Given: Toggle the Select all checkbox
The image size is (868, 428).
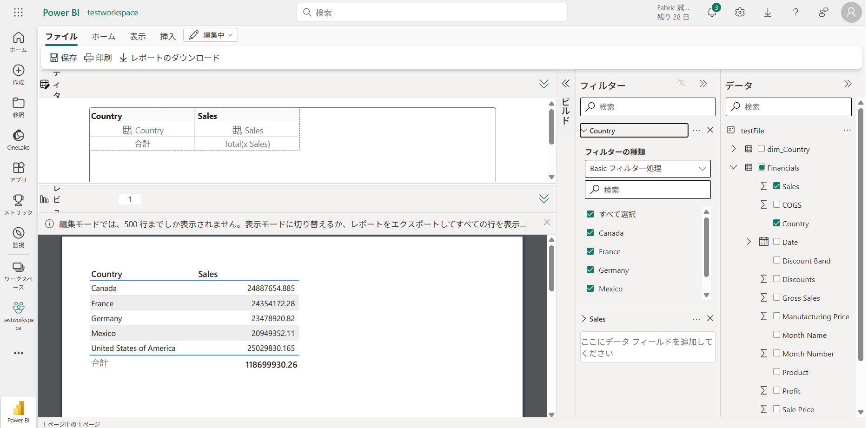Looking at the screenshot, I should coord(590,214).
